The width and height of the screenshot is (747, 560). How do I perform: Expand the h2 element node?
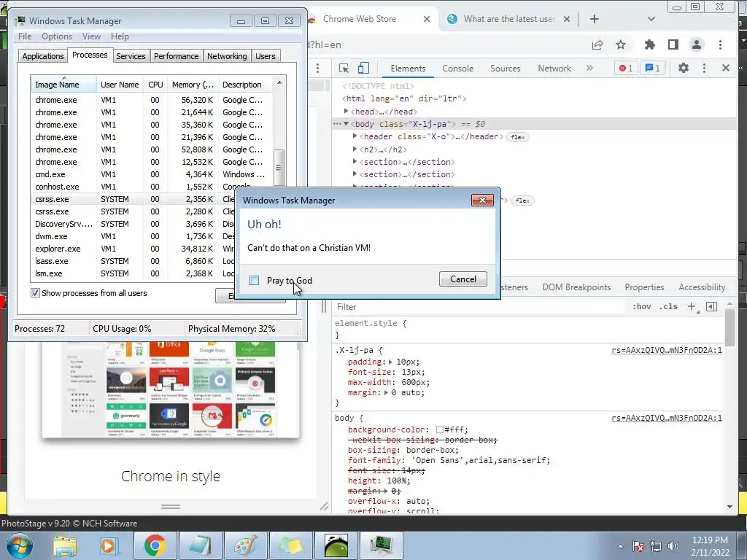(355, 149)
